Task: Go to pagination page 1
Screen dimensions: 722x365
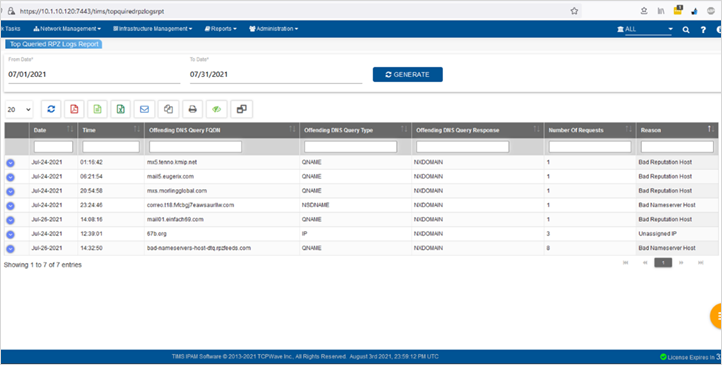Action: click(x=663, y=263)
